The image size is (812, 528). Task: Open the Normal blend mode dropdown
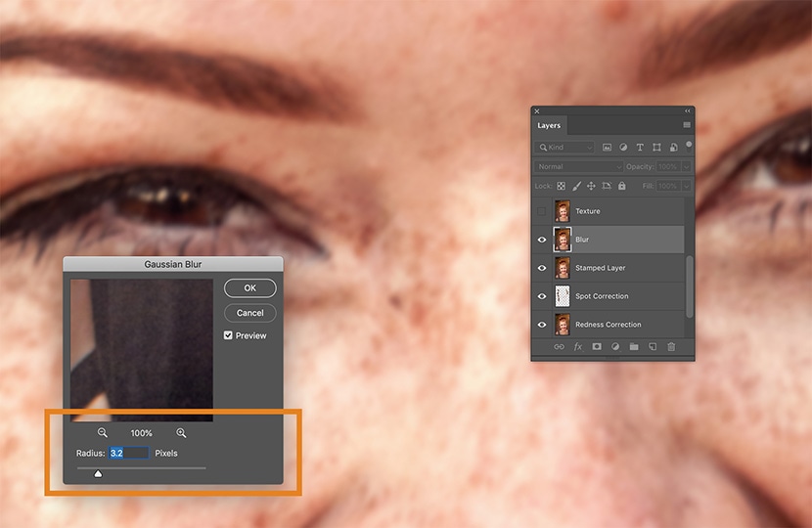pos(579,167)
